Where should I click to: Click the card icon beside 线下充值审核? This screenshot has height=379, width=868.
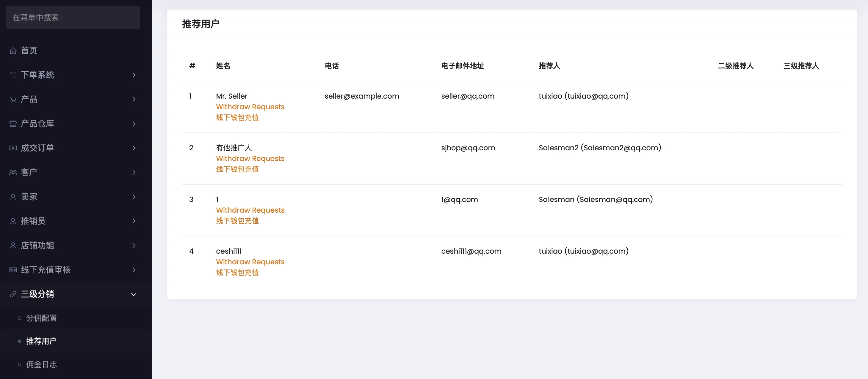13,270
